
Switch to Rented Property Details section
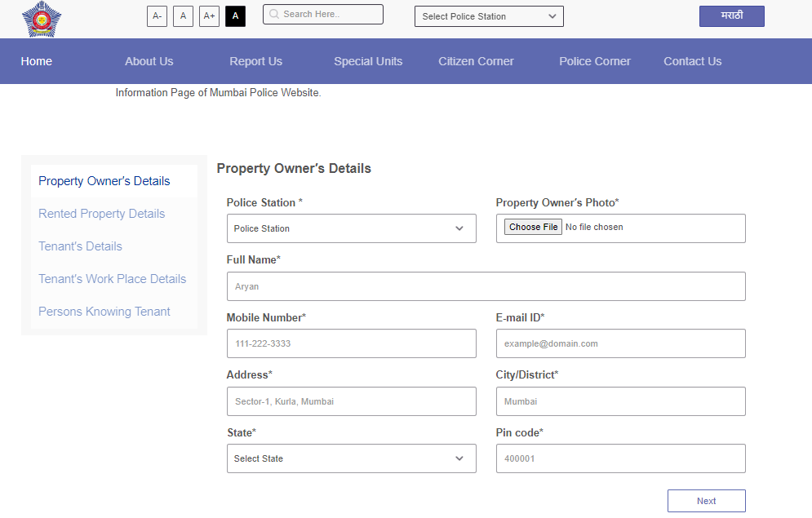coord(101,214)
